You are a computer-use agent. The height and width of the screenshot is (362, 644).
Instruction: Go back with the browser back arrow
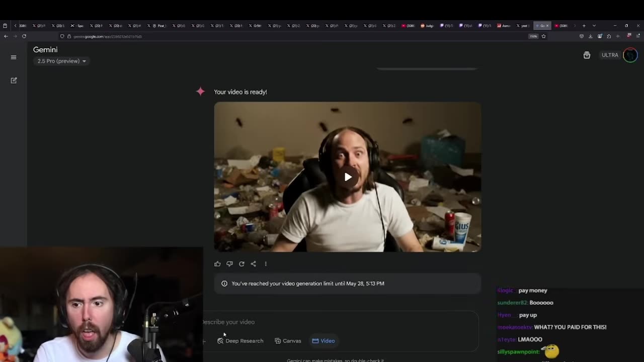pyautogui.click(x=6, y=36)
